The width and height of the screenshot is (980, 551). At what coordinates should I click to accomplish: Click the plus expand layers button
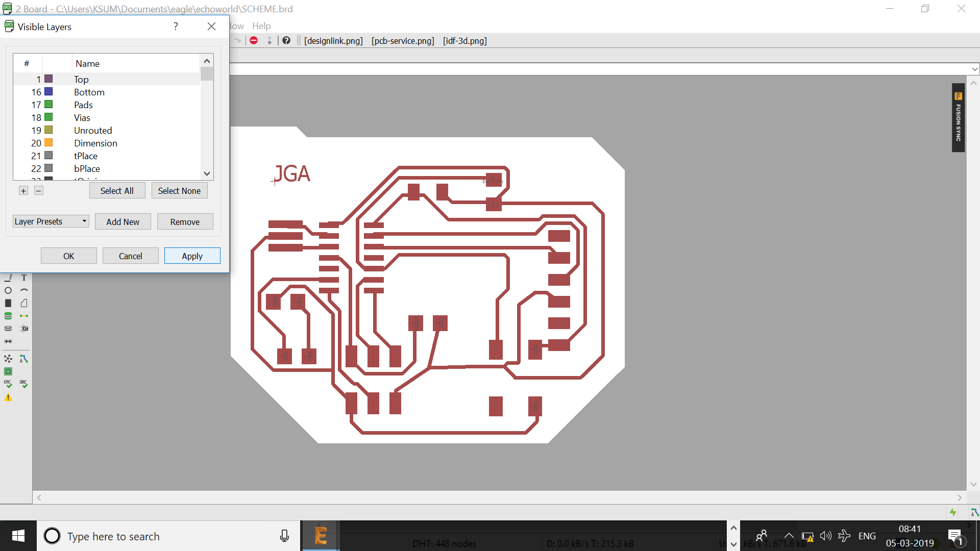pyautogui.click(x=23, y=190)
